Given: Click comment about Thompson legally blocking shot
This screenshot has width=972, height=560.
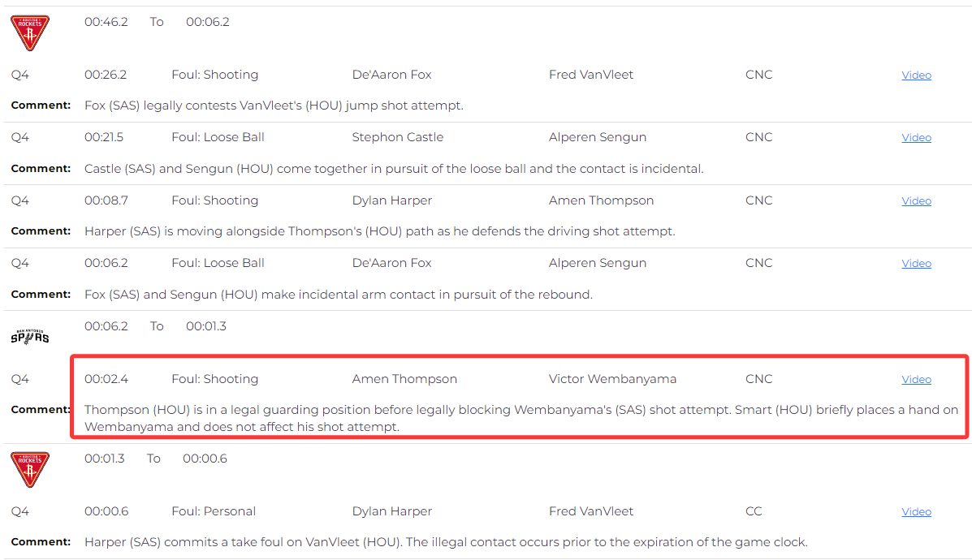Looking at the screenshot, I should (x=521, y=418).
